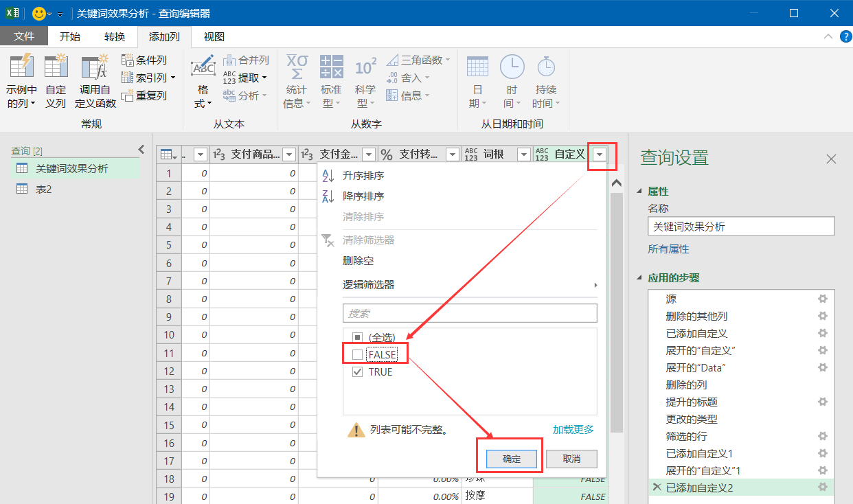Open the Parse (分析) menu
The width and height of the screenshot is (853, 504).
point(245,95)
